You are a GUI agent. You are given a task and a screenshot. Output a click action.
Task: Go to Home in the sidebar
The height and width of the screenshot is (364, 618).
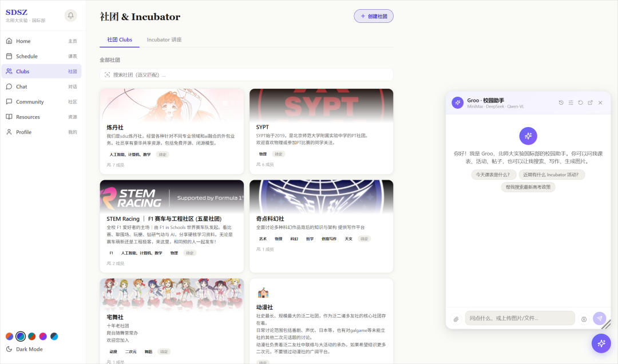(41, 41)
